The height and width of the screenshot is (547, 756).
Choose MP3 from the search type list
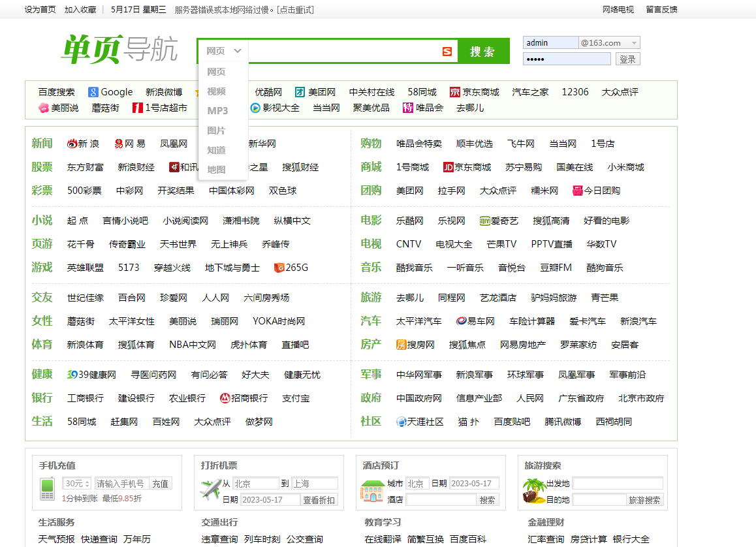pos(217,111)
